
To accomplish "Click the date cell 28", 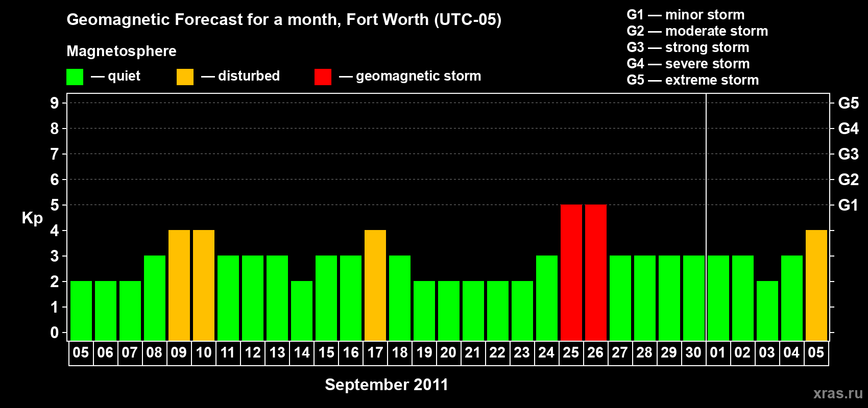I will [x=645, y=353].
